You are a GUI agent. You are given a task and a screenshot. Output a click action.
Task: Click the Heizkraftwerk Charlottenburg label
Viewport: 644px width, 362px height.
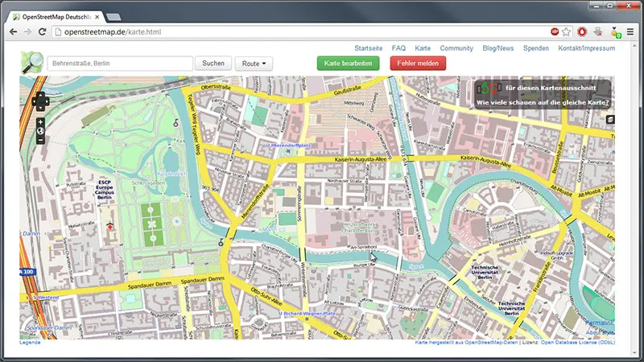click(360, 228)
